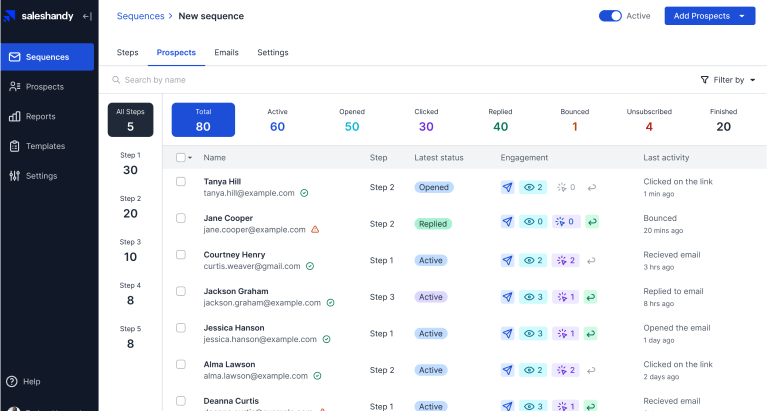Image resolution: width=772 pixels, height=411 pixels.
Task: Collapse the sidebar with the arrow icon
Action: coord(87,16)
